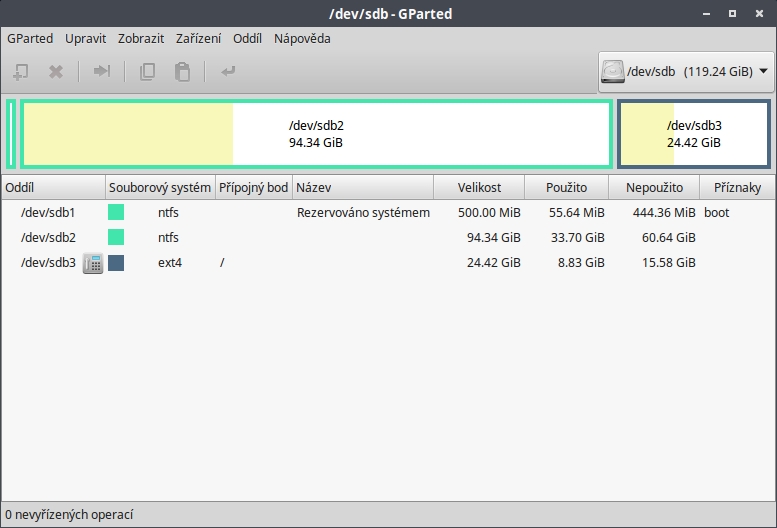Click the 8.83 GiB used value
Screen dimensions: 777x528
[x=581, y=263]
